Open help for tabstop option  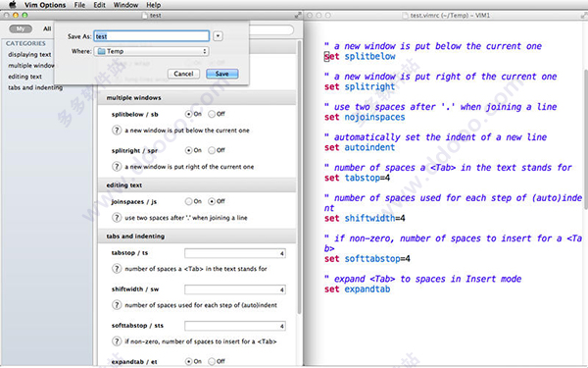pyautogui.click(x=117, y=269)
